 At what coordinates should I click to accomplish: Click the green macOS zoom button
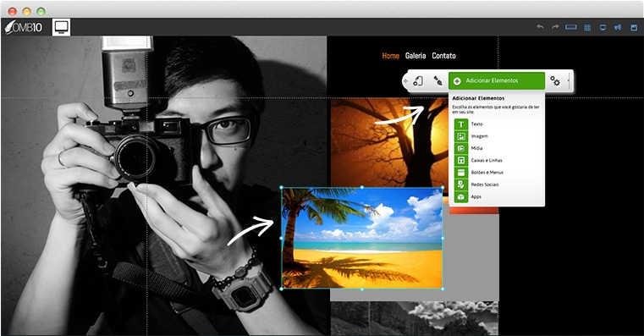pos(41,11)
